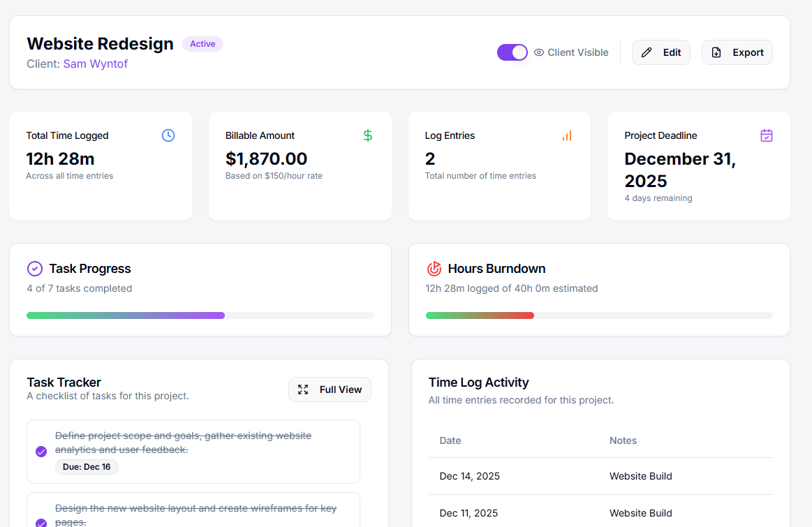Click the Date column header

pyautogui.click(x=450, y=440)
